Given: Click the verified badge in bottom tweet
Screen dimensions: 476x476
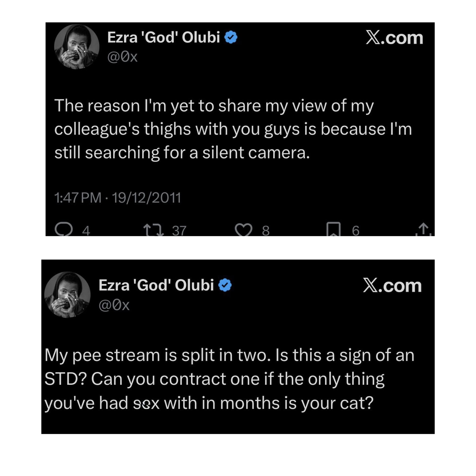Looking at the screenshot, I should pos(225,285).
